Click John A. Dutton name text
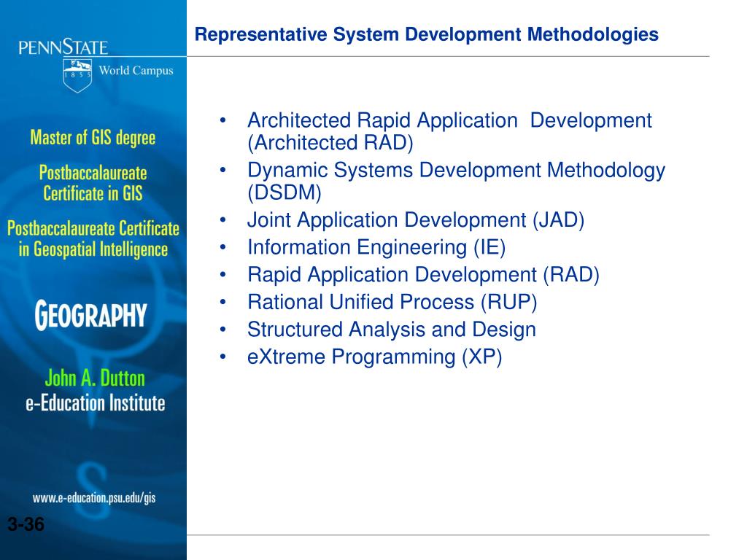Screen dimensions: 747x560 (95, 378)
